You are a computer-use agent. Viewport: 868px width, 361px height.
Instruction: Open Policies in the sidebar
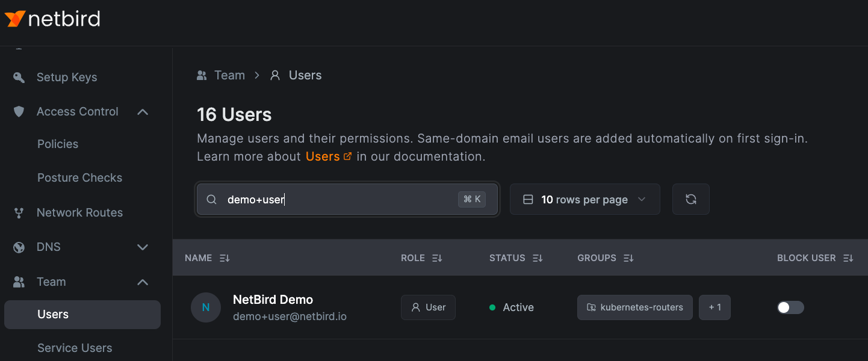58,144
